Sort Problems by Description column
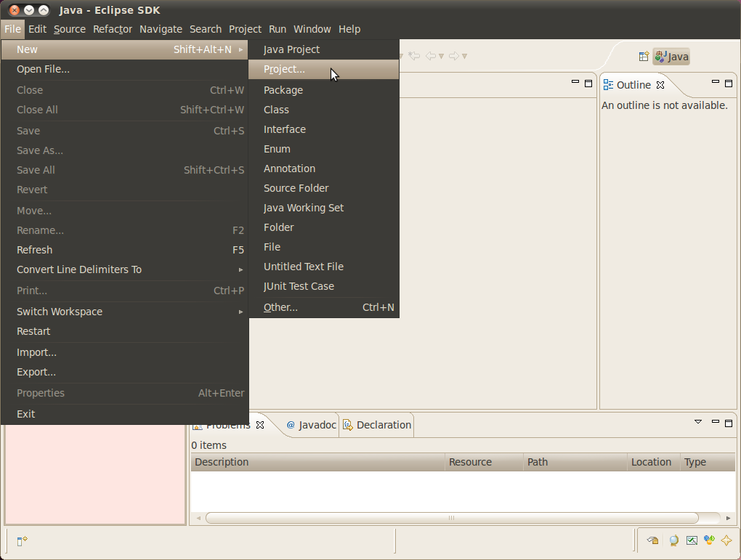The width and height of the screenshot is (741, 560). click(318, 462)
